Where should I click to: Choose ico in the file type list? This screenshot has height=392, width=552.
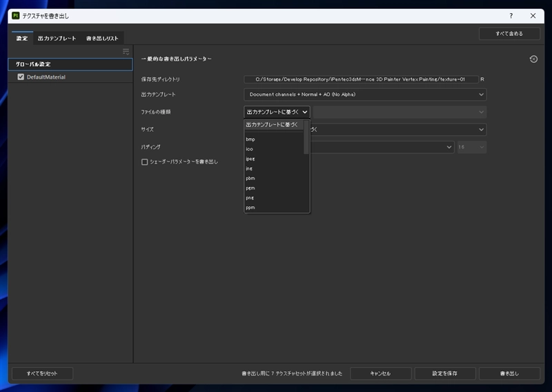274,149
